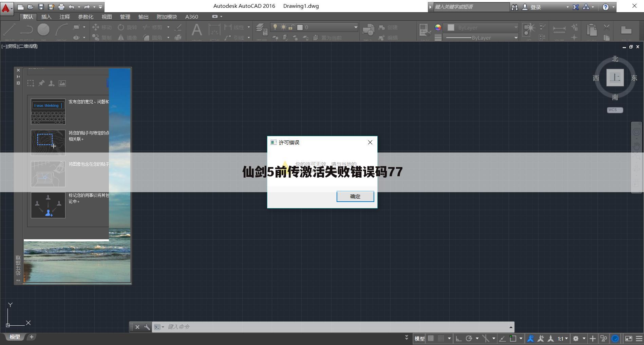Customize the quick access toolbar dropdown

(100, 7)
